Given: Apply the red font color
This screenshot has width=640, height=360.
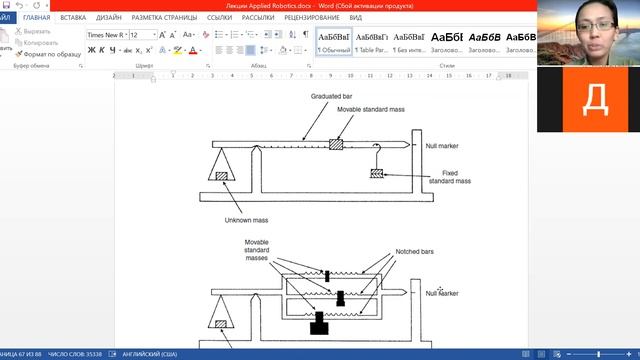Looking at the screenshot, I should (x=193, y=50).
